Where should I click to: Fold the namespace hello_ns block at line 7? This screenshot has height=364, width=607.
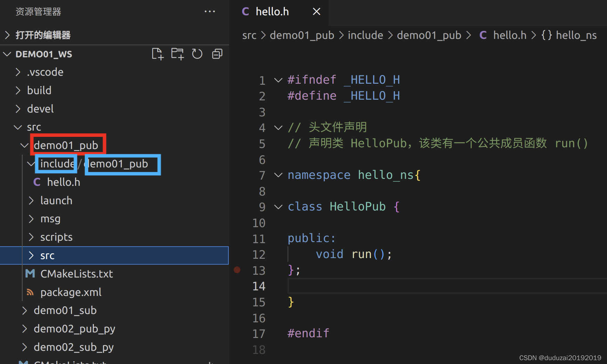278,175
